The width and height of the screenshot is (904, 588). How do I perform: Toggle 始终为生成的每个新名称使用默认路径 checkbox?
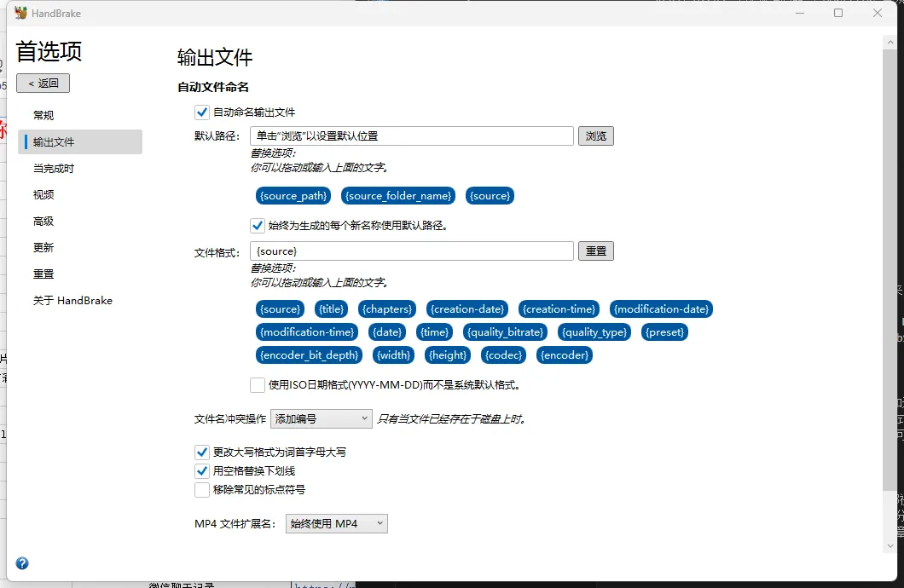click(258, 225)
